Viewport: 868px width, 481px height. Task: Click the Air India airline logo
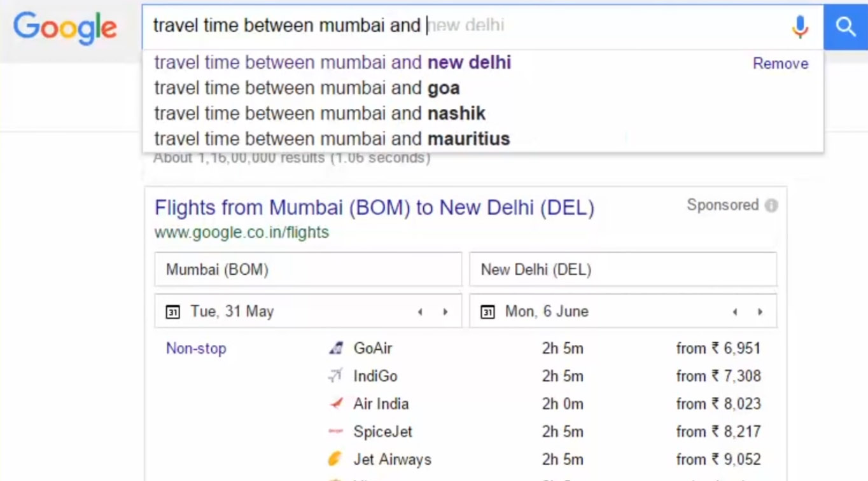coord(336,403)
